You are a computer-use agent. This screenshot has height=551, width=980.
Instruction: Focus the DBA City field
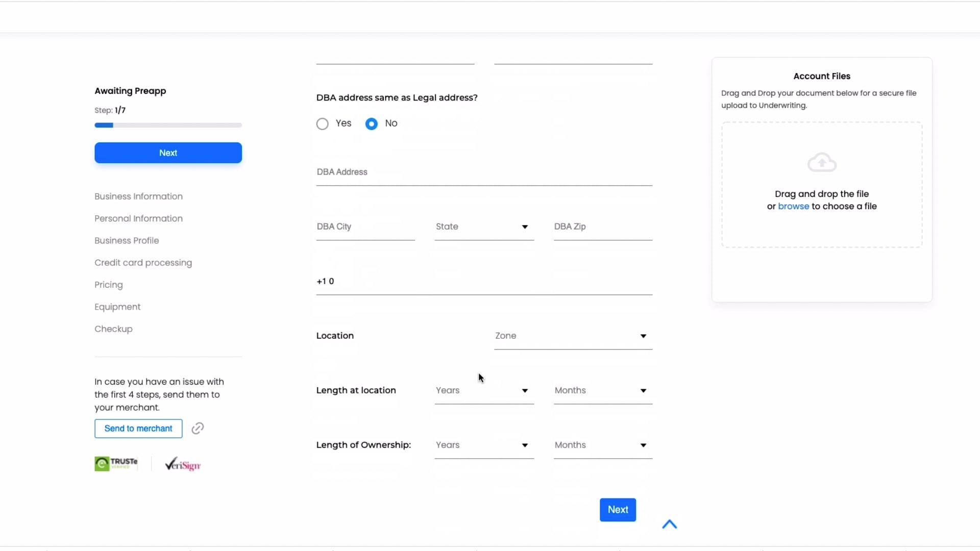pos(365,227)
